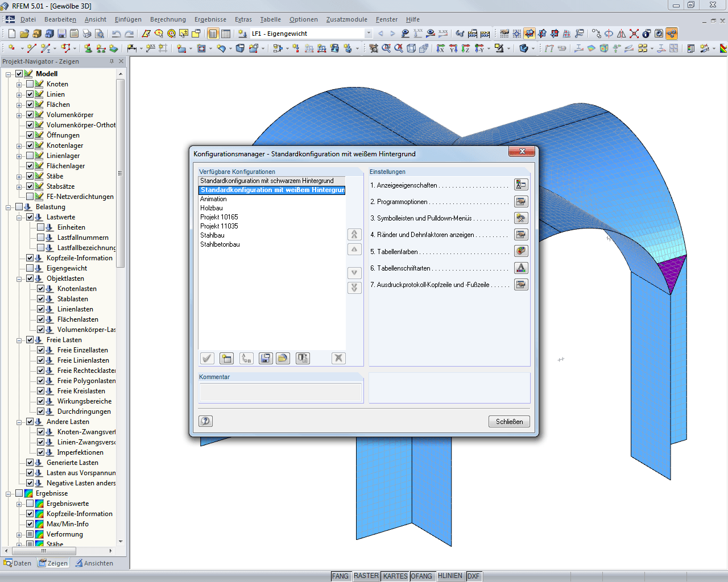This screenshot has height=582, width=728.
Task: Toggle HLINIEN in status bar
Action: click(450, 576)
